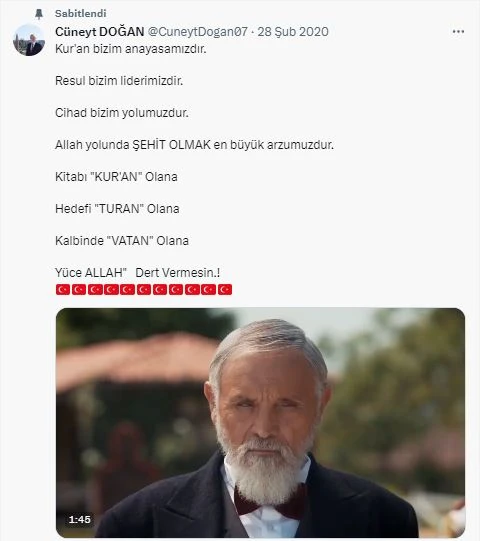Click the line "Cihad bizim yolumuzdur."

[122, 113]
